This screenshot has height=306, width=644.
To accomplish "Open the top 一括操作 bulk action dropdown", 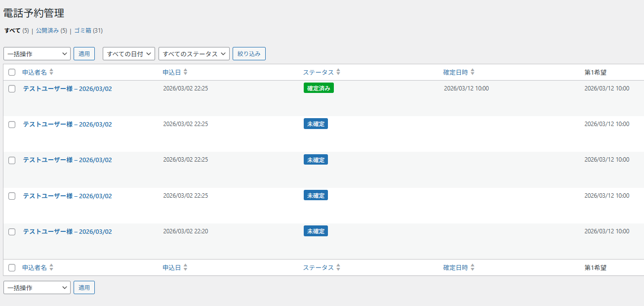I will (x=37, y=54).
